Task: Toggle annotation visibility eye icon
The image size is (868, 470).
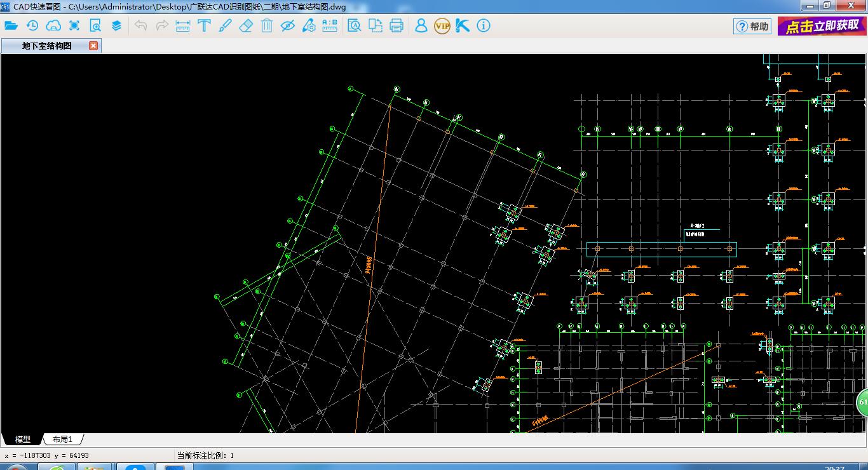Action: 288,26
